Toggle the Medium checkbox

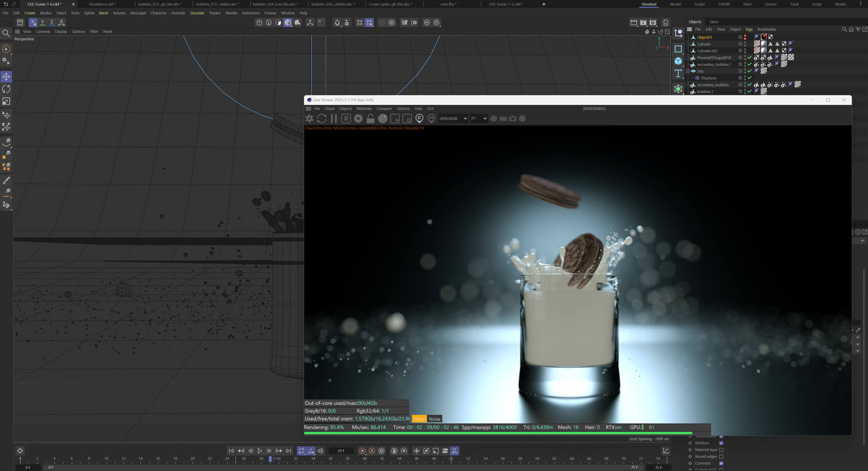click(x=721, y=443)
